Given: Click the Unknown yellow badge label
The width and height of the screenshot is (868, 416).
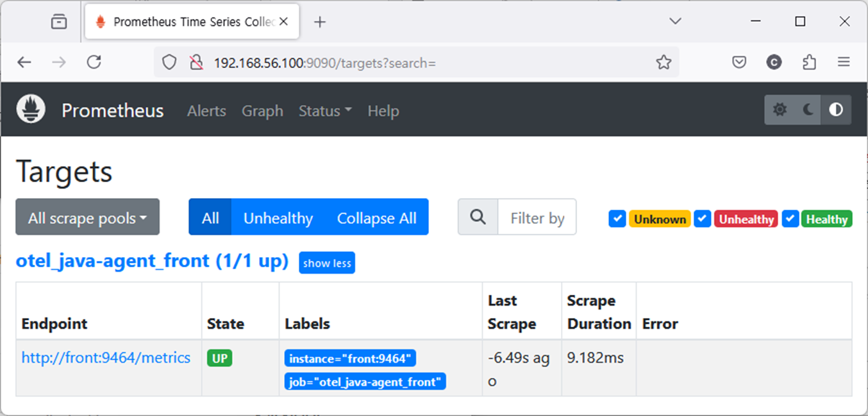Looking at the screenshot, I should tap(660, 219).
